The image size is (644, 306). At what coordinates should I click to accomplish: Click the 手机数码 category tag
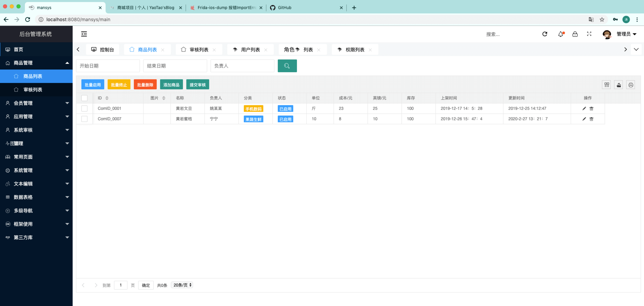pos(254,109)
